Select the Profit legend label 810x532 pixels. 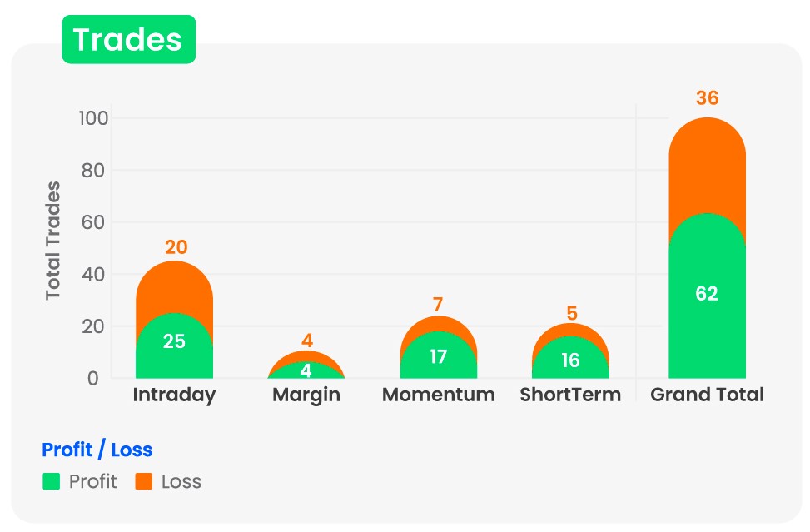point(92,481)
